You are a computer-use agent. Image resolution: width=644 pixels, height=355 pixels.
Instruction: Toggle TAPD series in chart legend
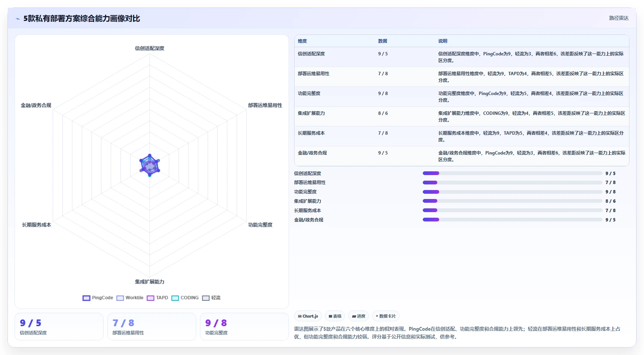pyautogui.click(x=157, y=298)
